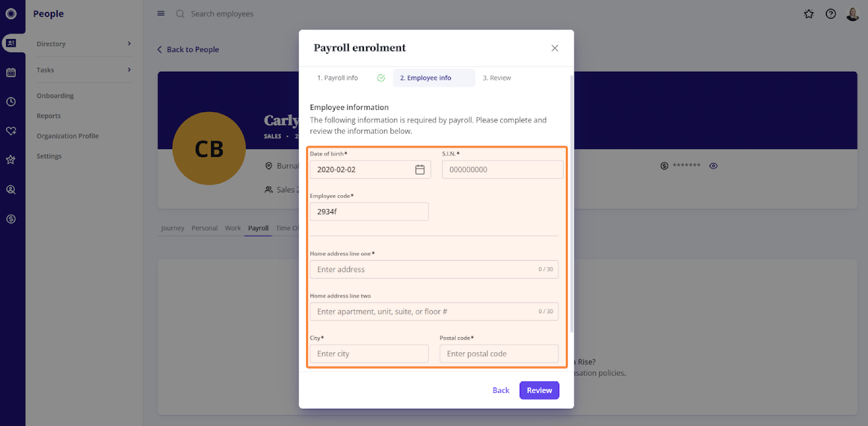Show hidden salary with eye icon
This screenshot has width=868, height=426.
[713, 166]
